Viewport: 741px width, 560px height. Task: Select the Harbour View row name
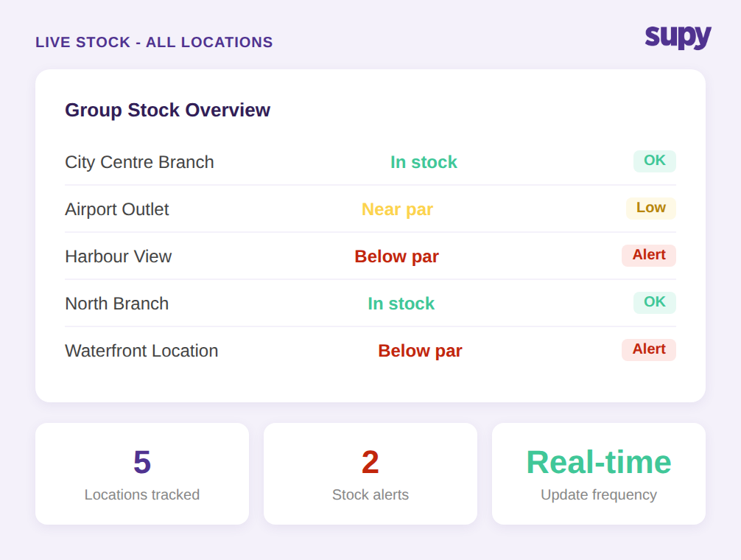click(118, 256)
